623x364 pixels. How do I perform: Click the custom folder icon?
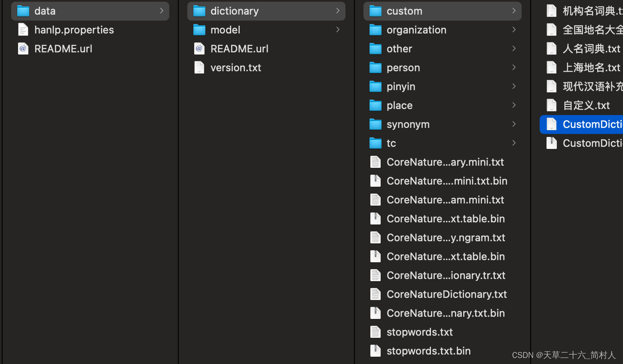coord(375,11)
